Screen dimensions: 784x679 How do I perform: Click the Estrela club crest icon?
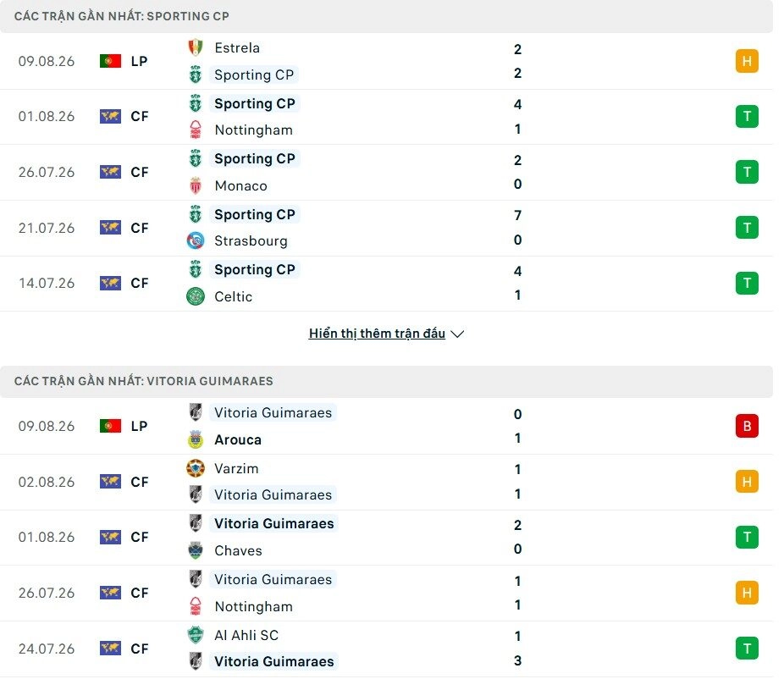[x=196, y=47]
